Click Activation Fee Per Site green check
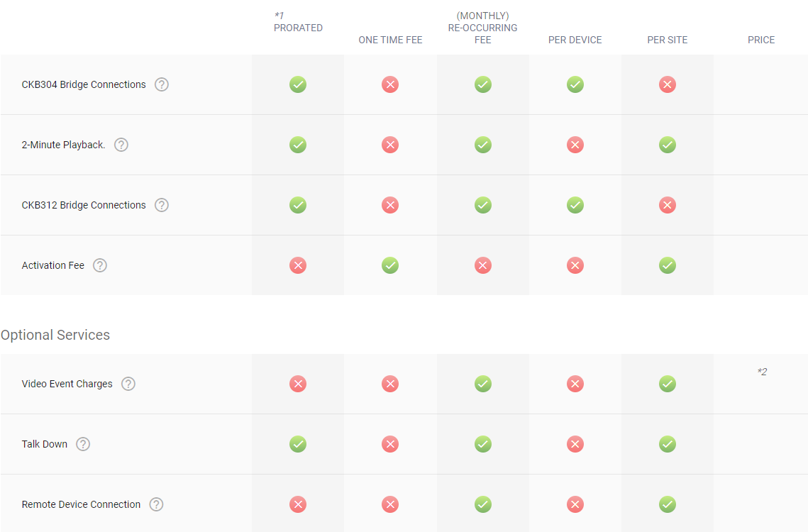Screen dimensions: 808x532 tap(668, 265)
